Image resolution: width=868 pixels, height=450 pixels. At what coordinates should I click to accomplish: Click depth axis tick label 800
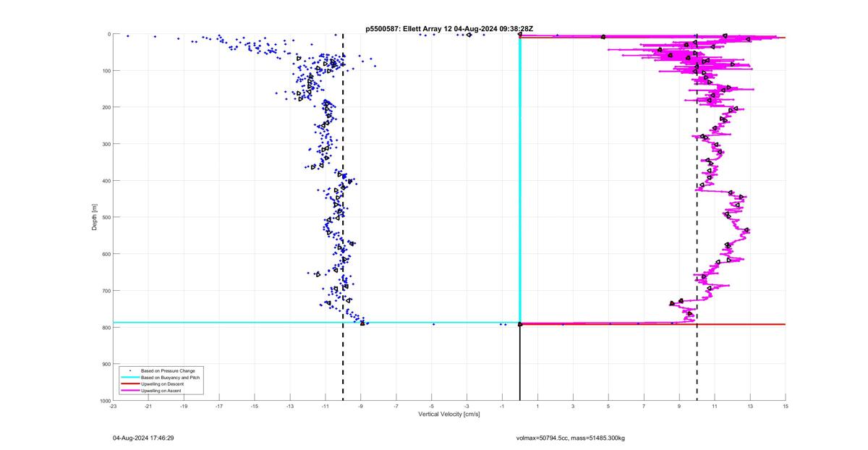tap(106, 327)
